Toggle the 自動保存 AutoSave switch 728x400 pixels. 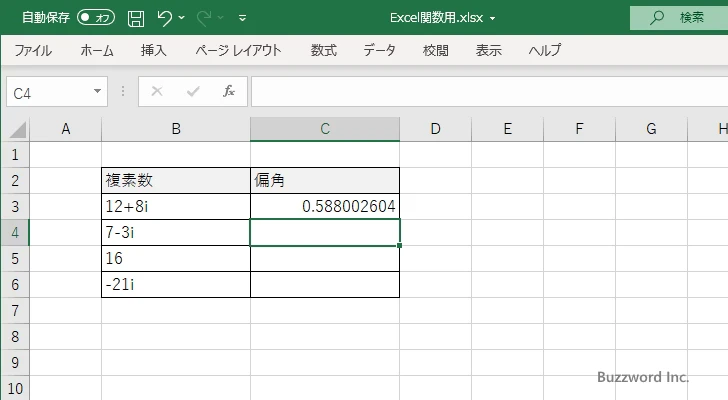pyautogui.click(x=96, y=18)
